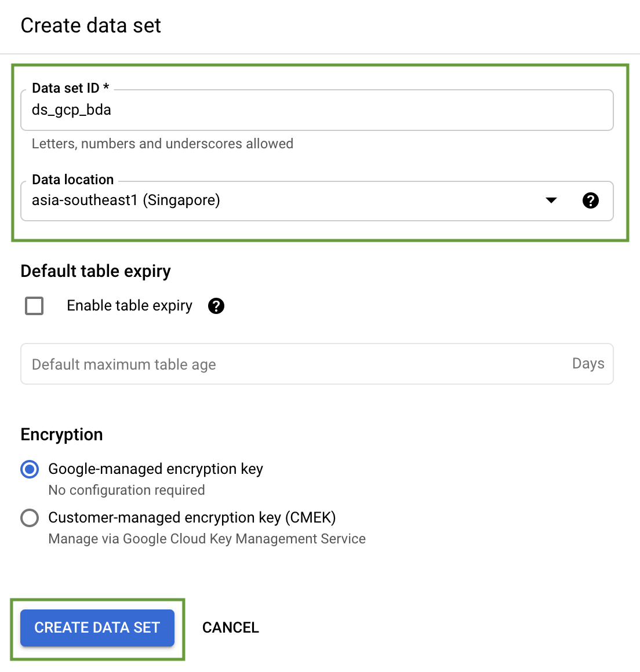The width and height of the screenshot is (640, 672).
Task: Choose Customer-managed encryption key (CMEK) radio button
Action: (30, 518)
